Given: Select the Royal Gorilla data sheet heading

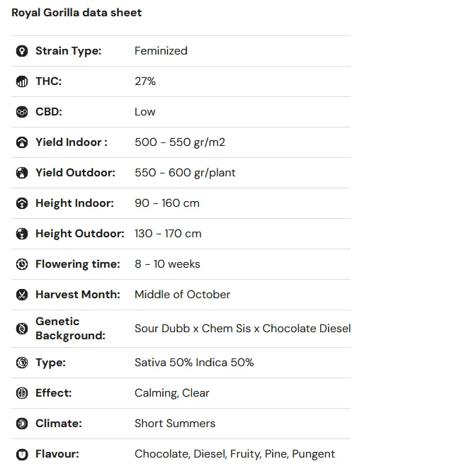Looking at the screenshot, I should pyautogui.click(x=76, y=13).
